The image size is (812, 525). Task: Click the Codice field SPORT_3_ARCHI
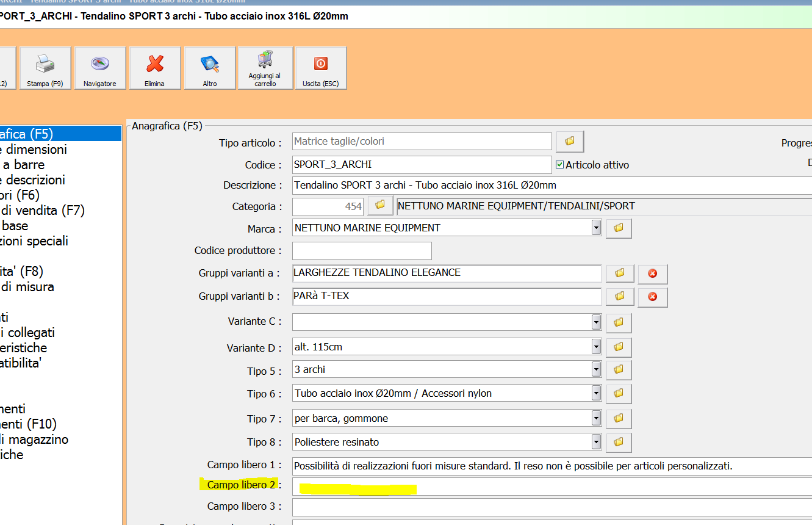(x=422, y=165)
